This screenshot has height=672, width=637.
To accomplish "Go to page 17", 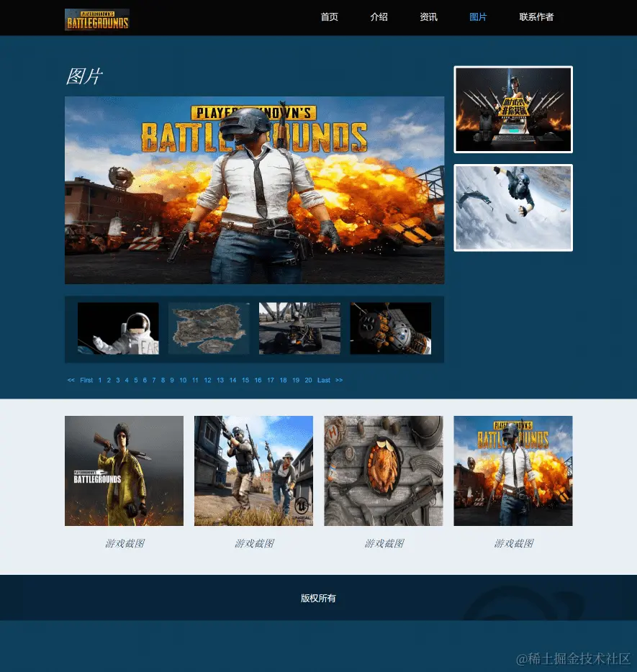I will tap(271, 380).
